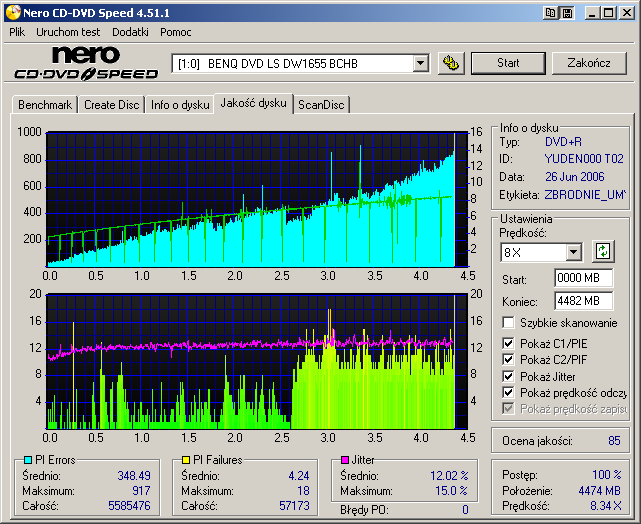
Task: Click the Nero disc icon in title bar
Action: pos(13,13)
